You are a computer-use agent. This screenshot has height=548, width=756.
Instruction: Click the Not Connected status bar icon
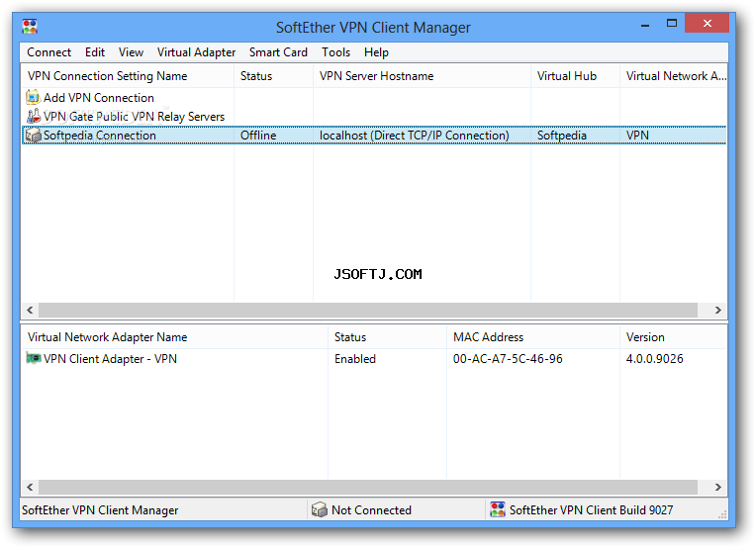pyautogui.click(x=319, y=509)
